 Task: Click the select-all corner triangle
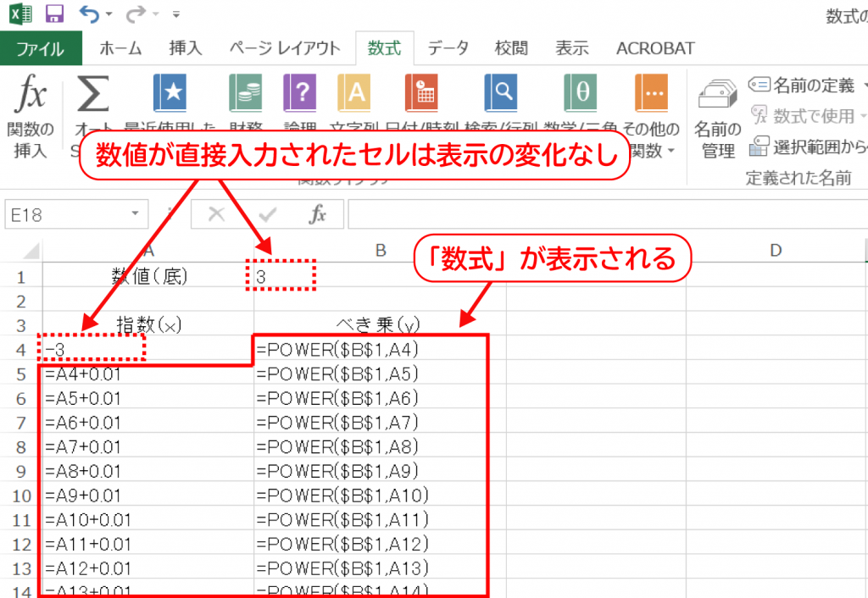(x=31, y=251)
